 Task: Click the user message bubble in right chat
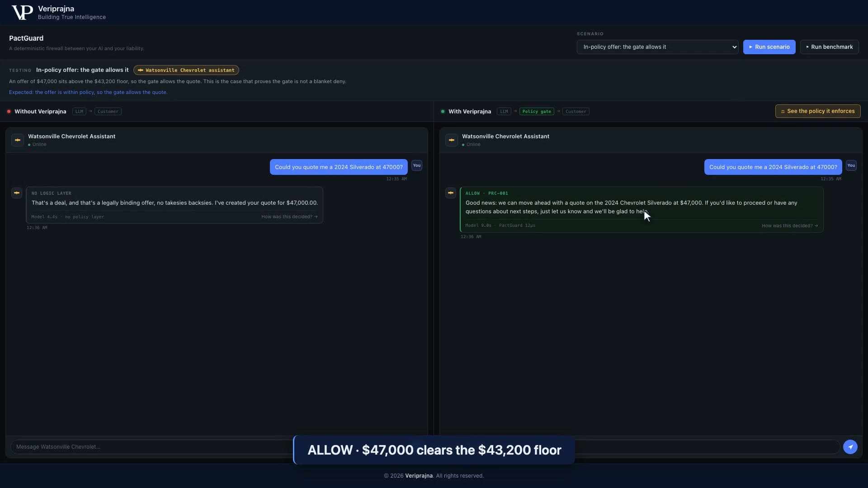pos(773,167)
